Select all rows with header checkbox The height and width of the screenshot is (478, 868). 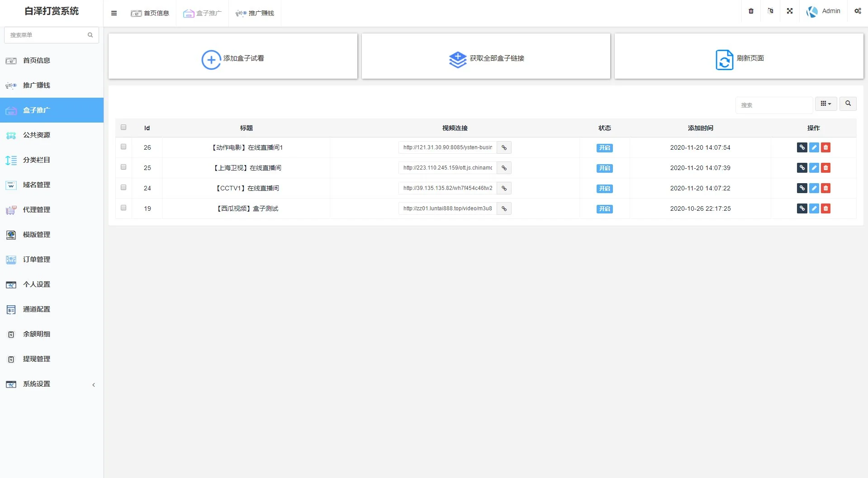[123, 128]
